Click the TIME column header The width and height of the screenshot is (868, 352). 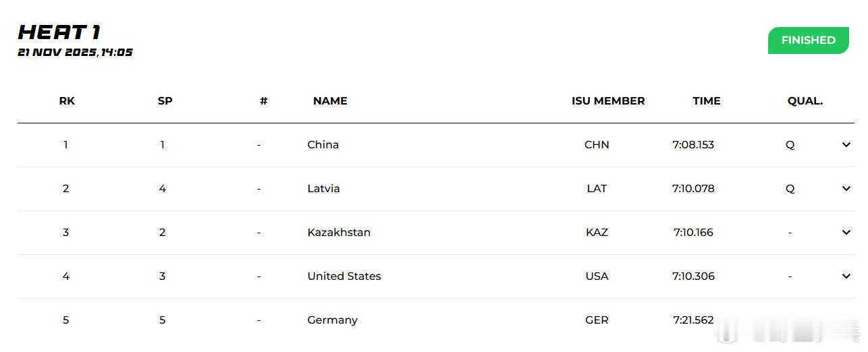pos(706,101)
